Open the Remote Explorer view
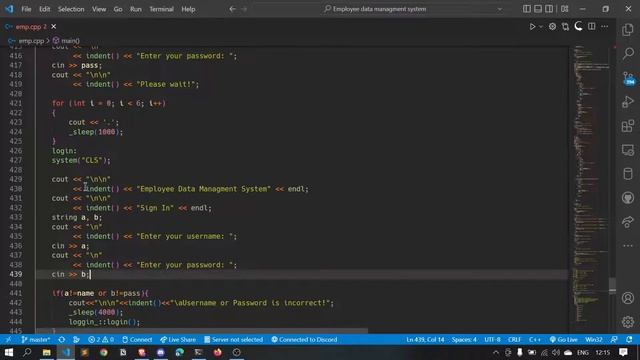 coord(628,150)
